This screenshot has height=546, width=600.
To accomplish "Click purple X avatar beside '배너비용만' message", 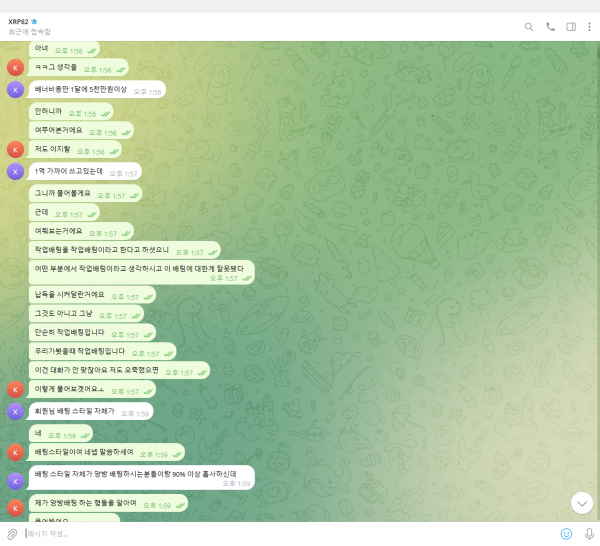I will (14, 89).
